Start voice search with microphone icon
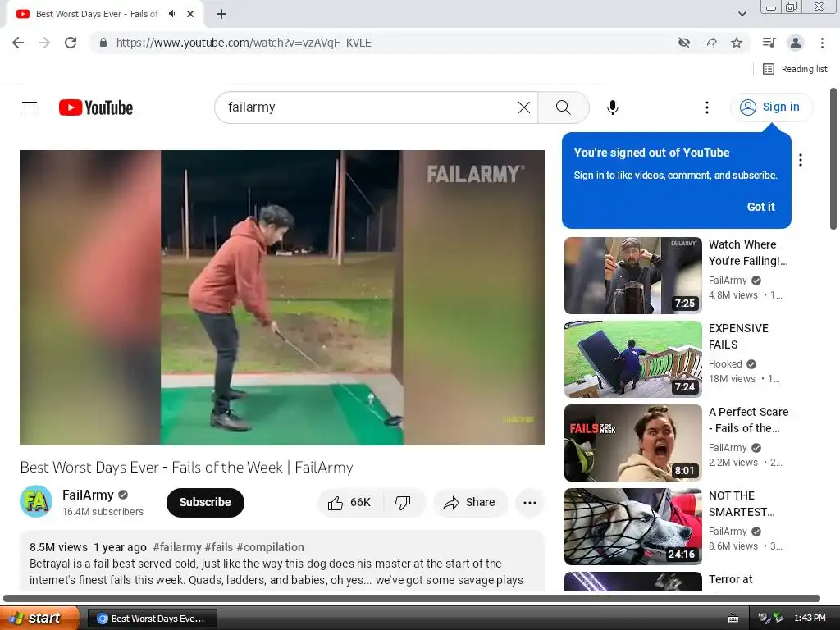This screenshot has width=840, height=630. click(x=612, y=107)
